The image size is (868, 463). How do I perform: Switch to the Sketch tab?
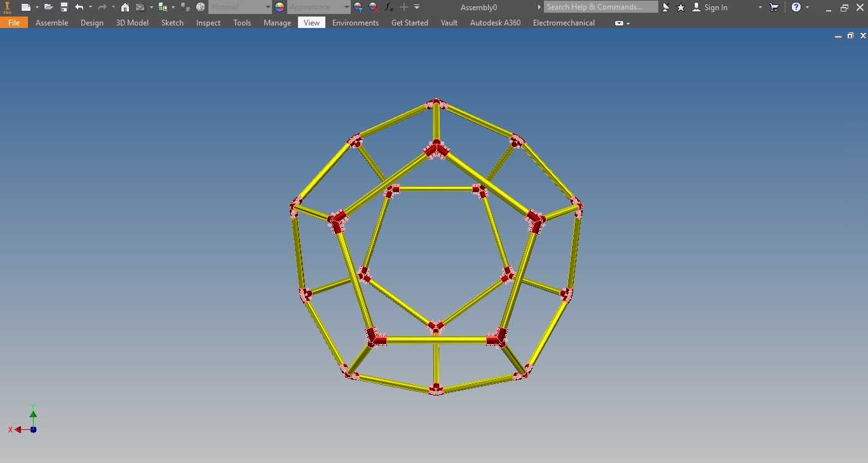172,22
